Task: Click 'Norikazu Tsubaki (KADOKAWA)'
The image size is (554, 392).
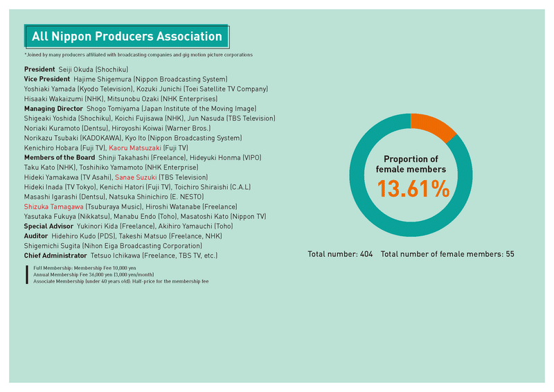Action: (x=73, y=139)
